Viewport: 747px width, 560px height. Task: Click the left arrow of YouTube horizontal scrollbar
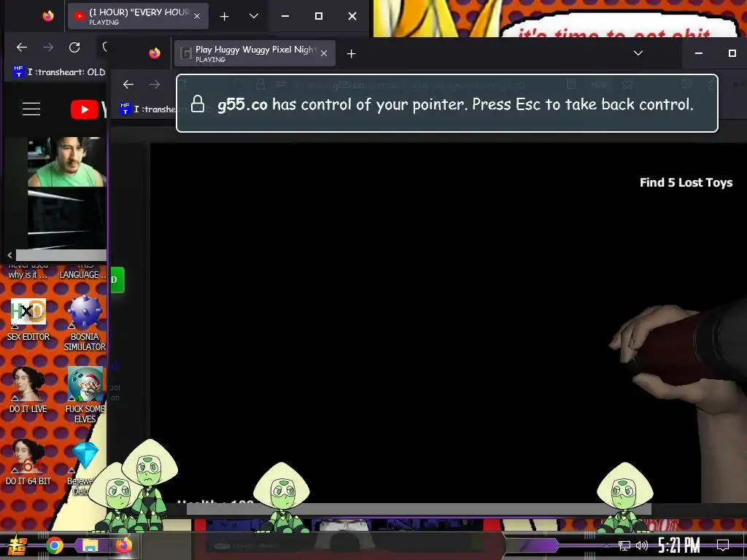(x=9, y=255)
